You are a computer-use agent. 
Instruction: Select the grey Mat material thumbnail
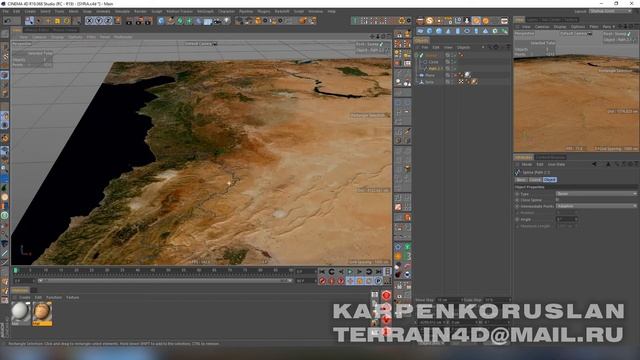pos(20,313)
